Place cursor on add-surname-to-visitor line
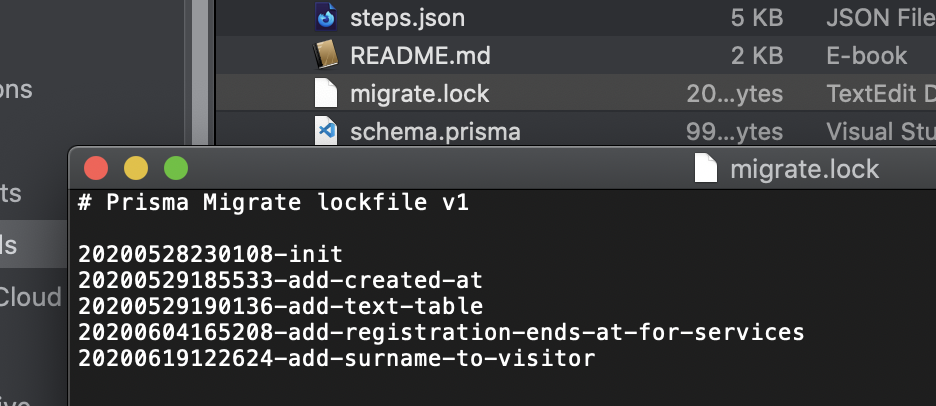Viewport: 936px width, 406px height. tap(337, 358)
